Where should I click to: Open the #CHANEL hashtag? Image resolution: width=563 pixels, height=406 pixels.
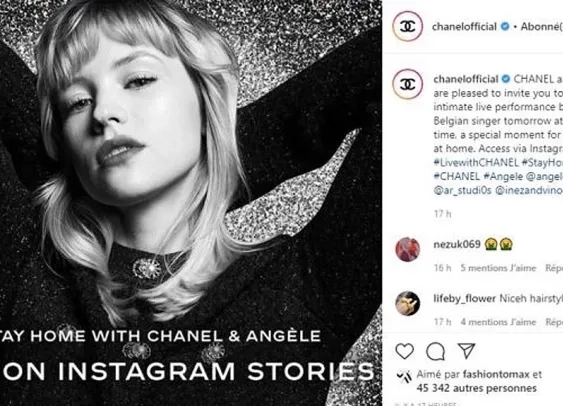456,176
